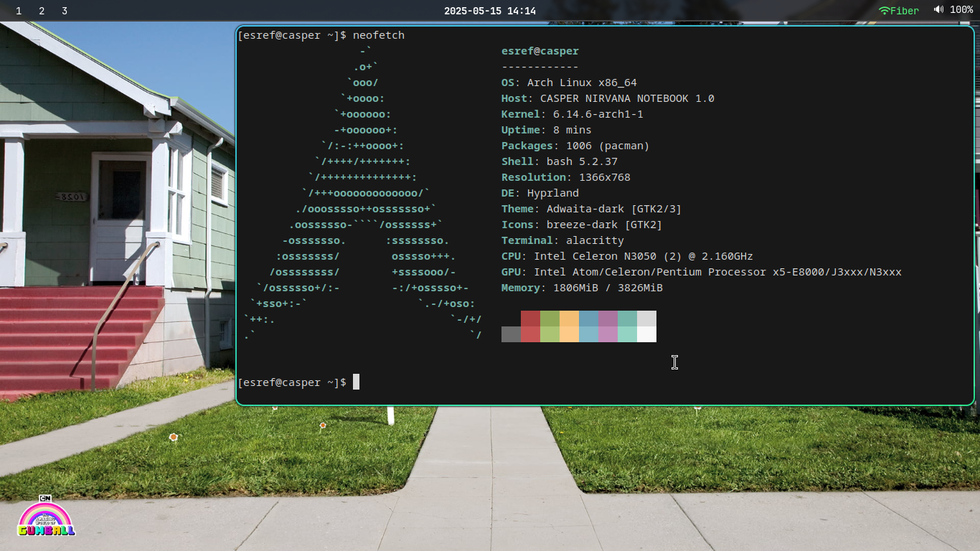Click the 'Terminal: alacritty' line

tap(562, 240)
